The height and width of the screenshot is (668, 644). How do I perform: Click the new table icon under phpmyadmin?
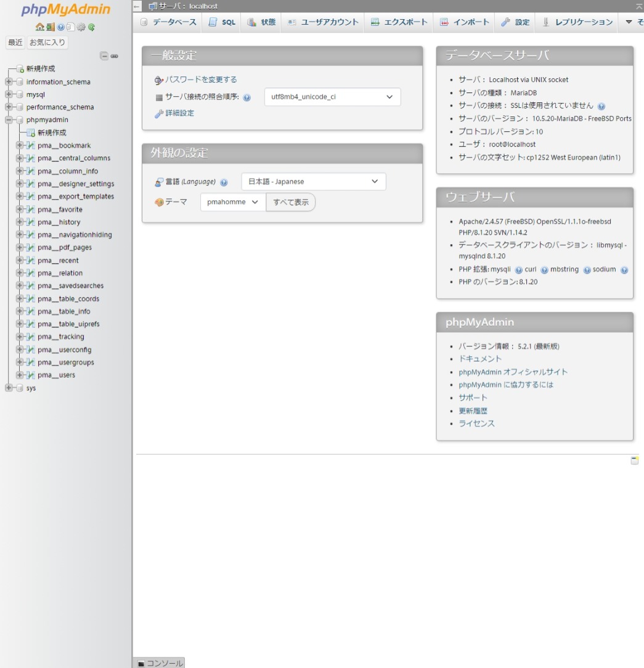coord(30,132)
